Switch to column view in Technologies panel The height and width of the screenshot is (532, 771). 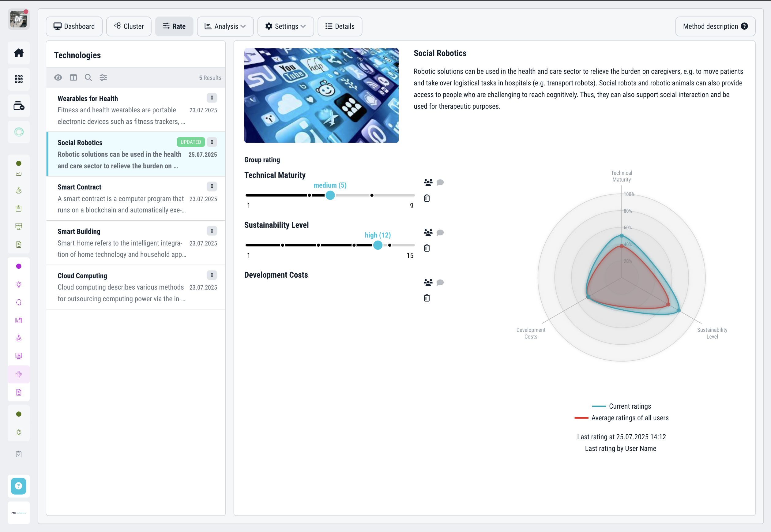tap(73, 77)
